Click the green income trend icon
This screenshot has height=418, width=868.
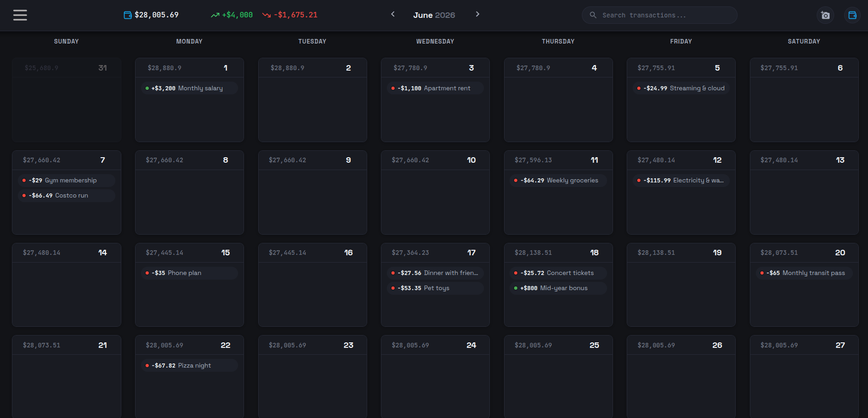[215, 15]
